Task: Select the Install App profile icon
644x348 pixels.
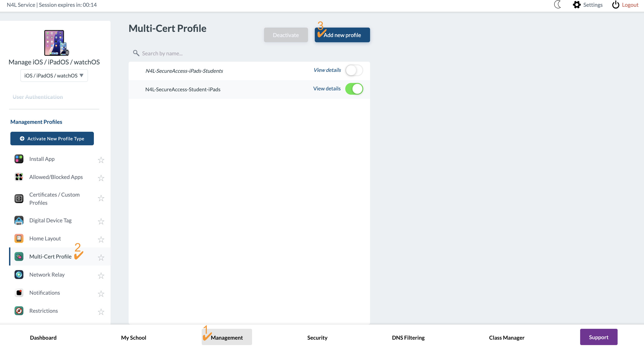Action: click(x=19, y=159)
